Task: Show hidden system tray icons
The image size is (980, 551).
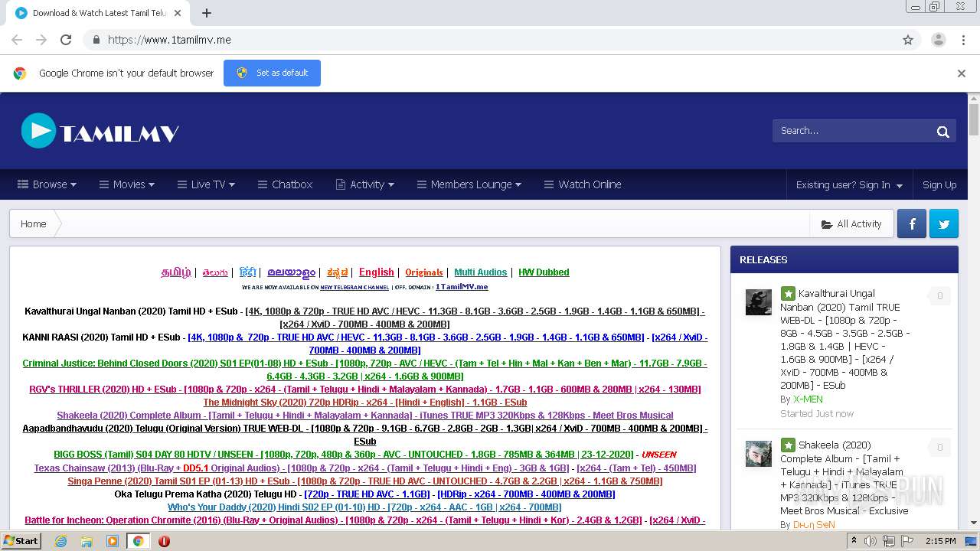Action: pos(853,541)
